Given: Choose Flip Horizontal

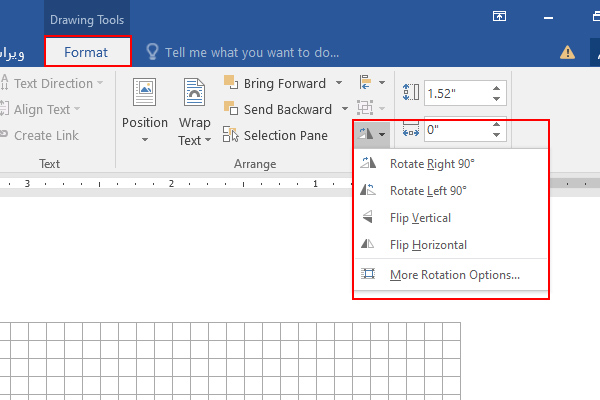Looking at the screenshot, I should 428,245.
